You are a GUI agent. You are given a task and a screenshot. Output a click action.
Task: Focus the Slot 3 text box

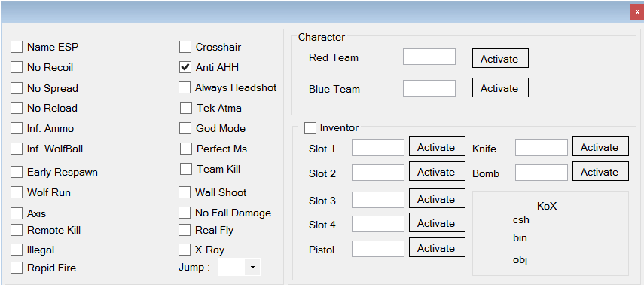[x=378, y=200]
